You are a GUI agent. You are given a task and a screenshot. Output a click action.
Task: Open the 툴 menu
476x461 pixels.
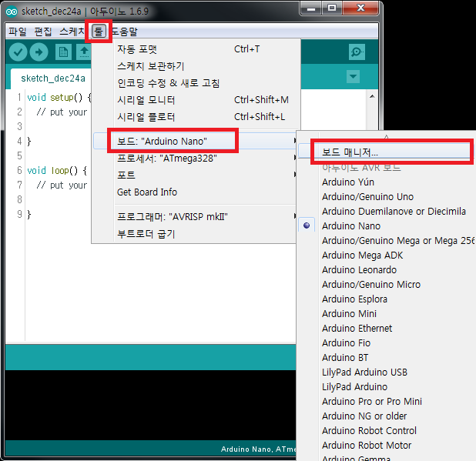point(99,32)
